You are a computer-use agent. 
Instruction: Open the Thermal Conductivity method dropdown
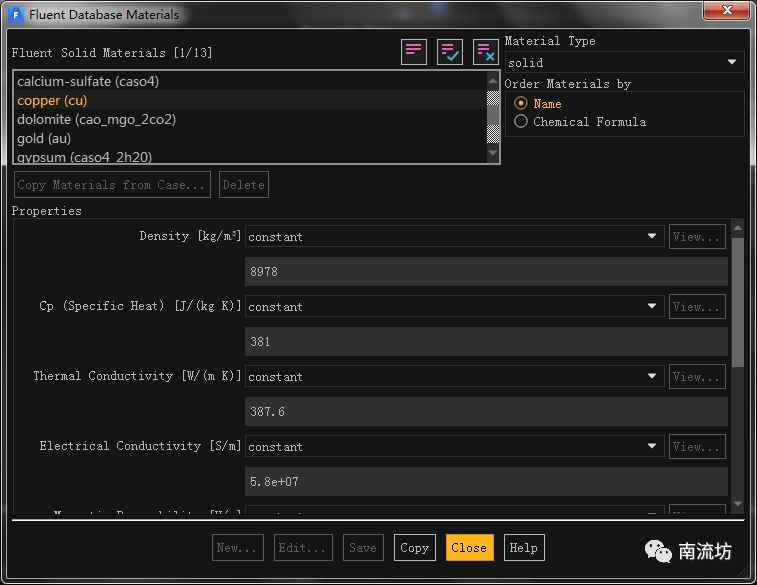[x=454, y=376]
